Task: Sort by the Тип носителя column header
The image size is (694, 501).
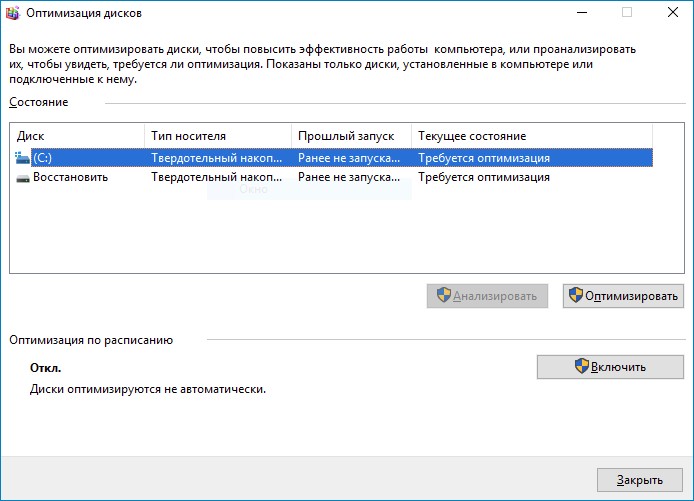Action: coord(218,135)
